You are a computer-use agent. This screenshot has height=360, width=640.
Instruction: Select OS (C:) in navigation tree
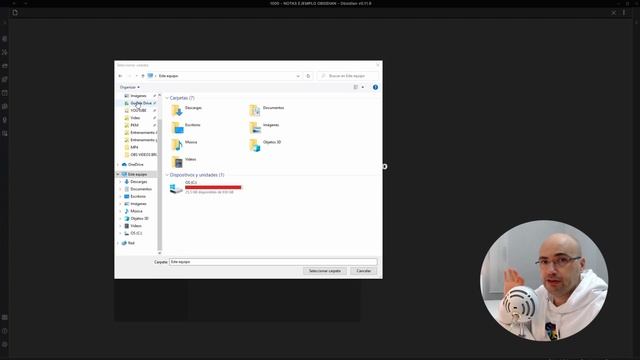[136, 233]
